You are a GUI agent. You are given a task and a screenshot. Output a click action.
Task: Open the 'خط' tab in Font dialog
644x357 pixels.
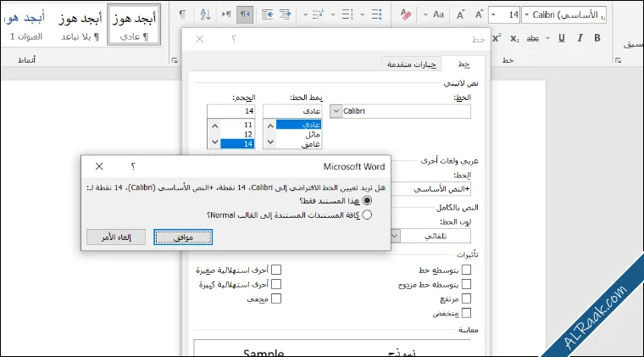(464, 64)
